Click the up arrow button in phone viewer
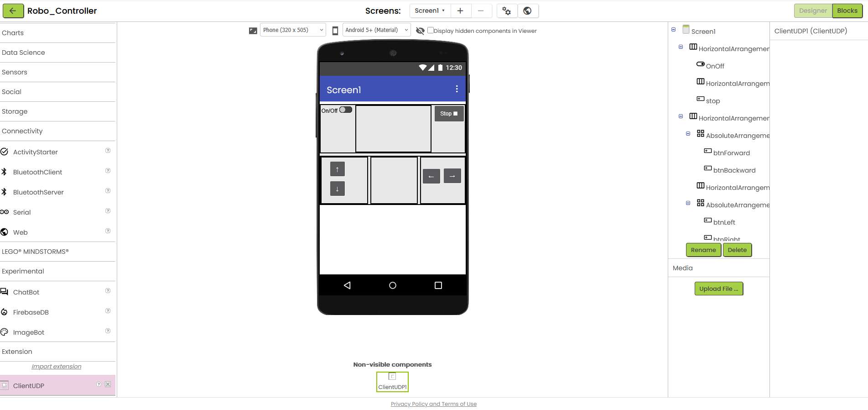The width and height of the screenshot is (868, 410). (338, 169)
